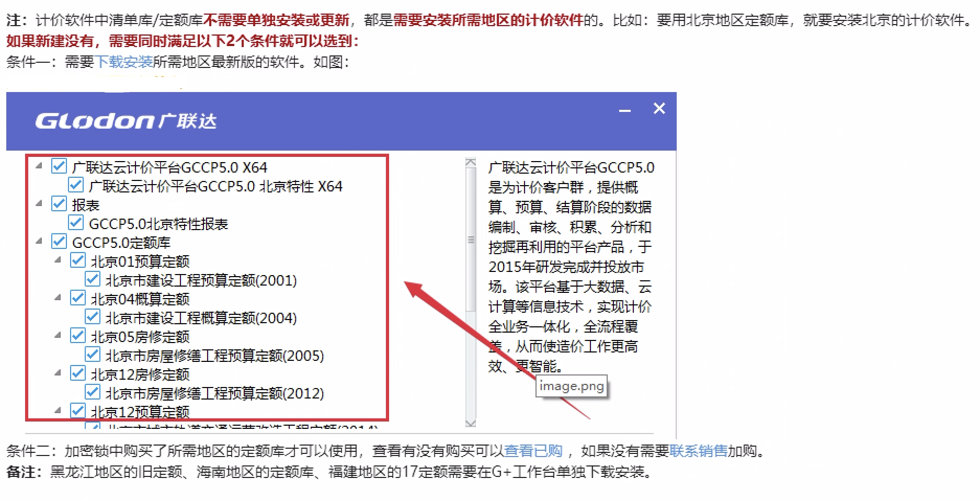Image resolution: width=980 pixels, height=501 pixels.
Task: Toggle GCCP5.0北京特性报表 checkbox
Action: point(76,223)
